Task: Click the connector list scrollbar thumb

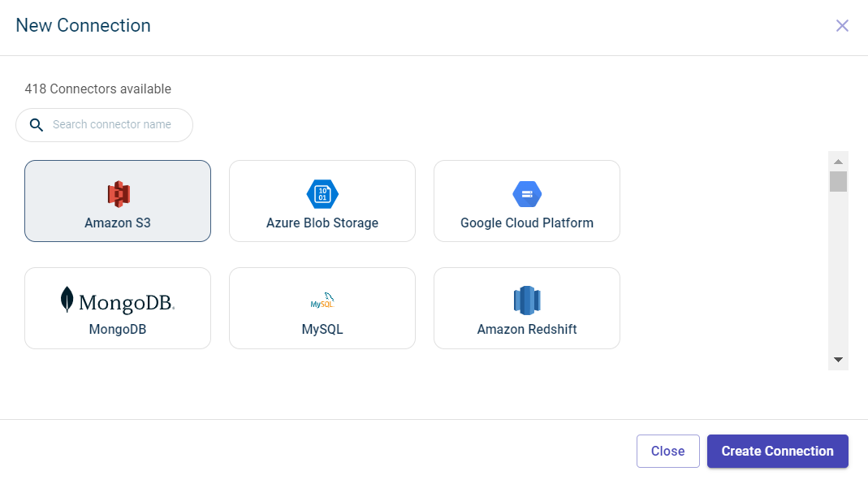Action: 838,181
